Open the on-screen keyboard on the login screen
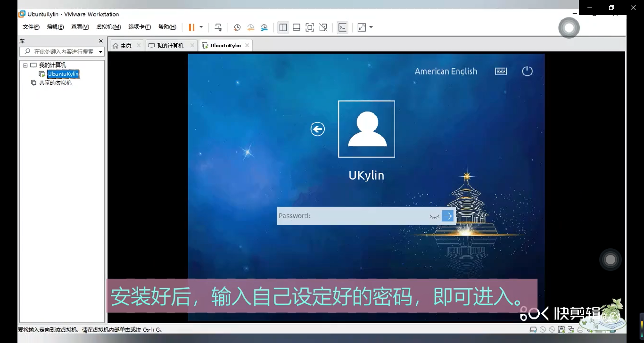644x343 pixels. tap(501, 71)
